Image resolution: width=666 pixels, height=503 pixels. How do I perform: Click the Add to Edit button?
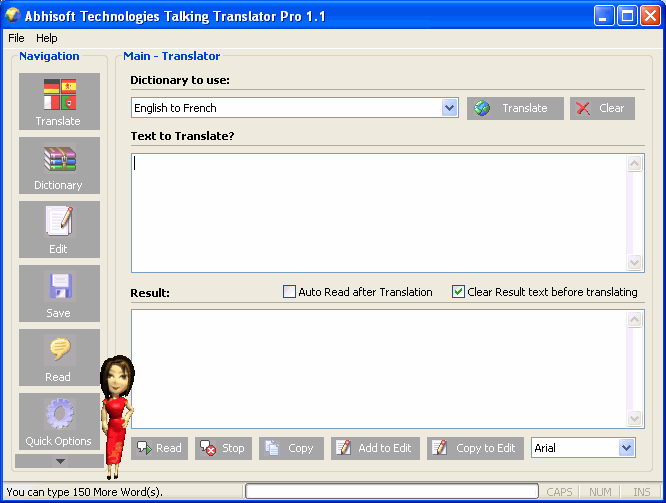coord(375,448)
